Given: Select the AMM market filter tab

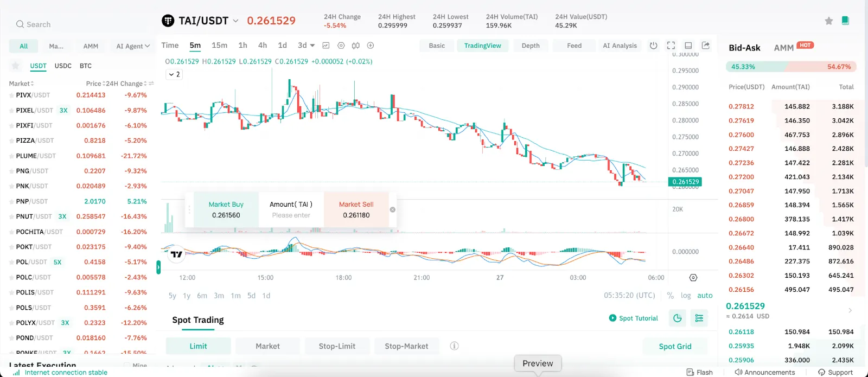Looking at the screenshot, I should pos(91,46).
